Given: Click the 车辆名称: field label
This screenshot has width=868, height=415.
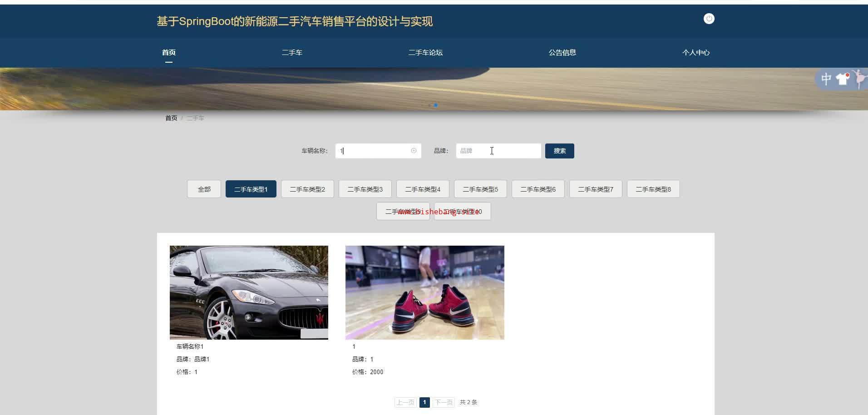Looking at the screenshot, I should click(x=315, y=151).
